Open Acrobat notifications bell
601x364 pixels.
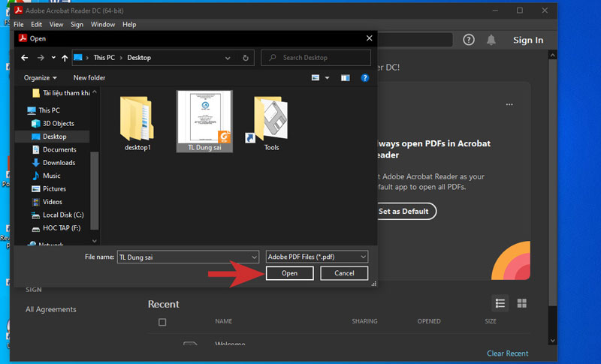pos(491,40)
